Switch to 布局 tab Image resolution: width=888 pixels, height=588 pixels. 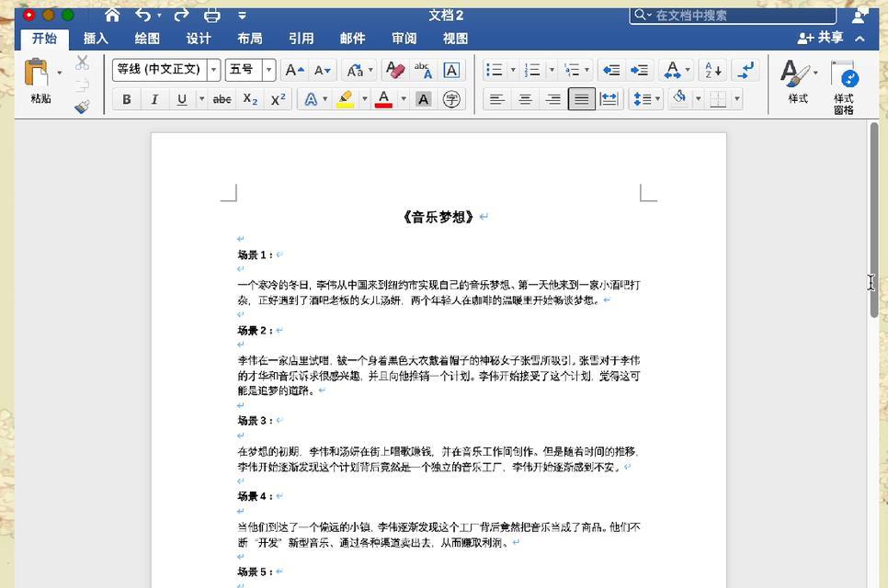pyautogui.click(x=250, y=39)
